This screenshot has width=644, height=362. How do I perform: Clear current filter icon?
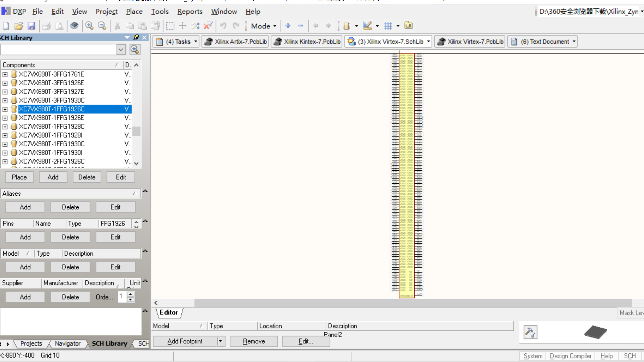click(x=208, y=26)
